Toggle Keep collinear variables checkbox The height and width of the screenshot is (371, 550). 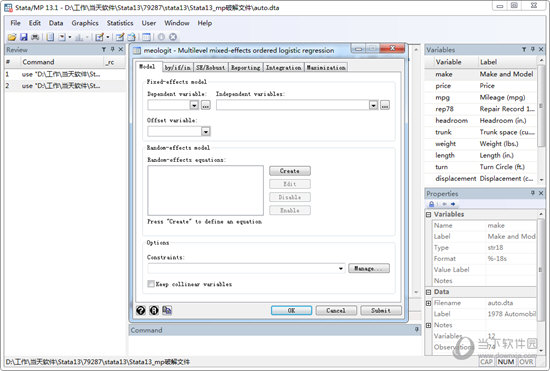(x=151, y=284)
